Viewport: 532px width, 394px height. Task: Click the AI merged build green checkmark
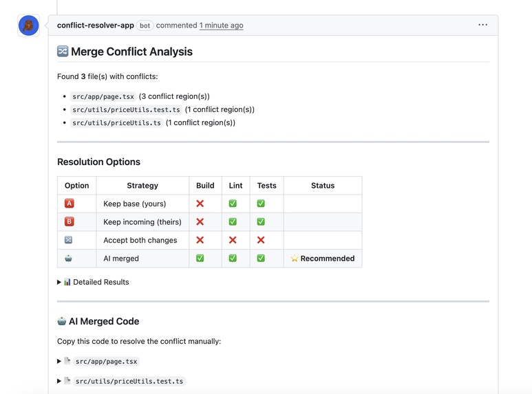click(200, 259)
